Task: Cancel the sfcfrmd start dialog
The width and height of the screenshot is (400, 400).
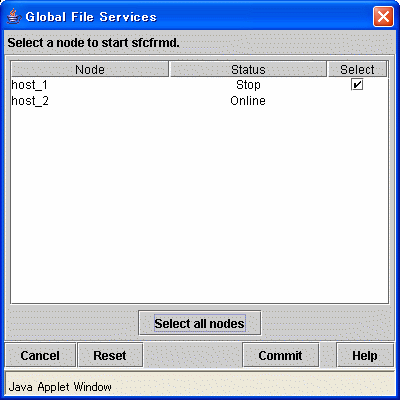Action: [40, 355]
